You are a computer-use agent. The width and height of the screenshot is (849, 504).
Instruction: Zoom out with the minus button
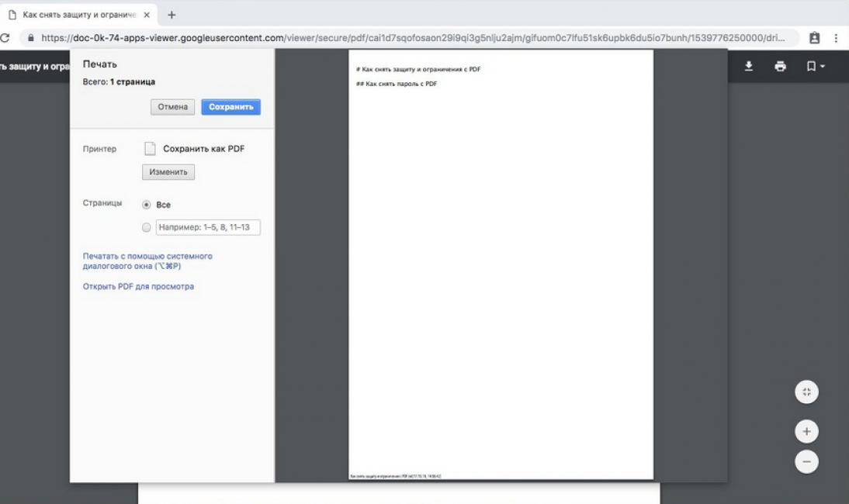click(x=806, y=462)
